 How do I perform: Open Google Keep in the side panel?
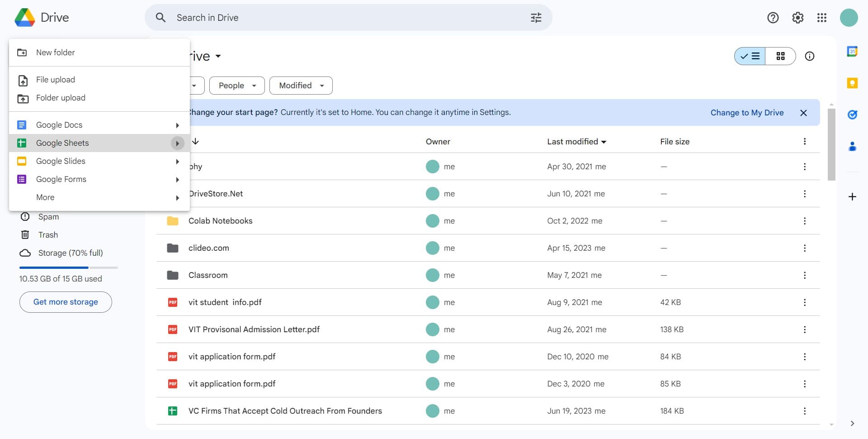tap(853, 83)
